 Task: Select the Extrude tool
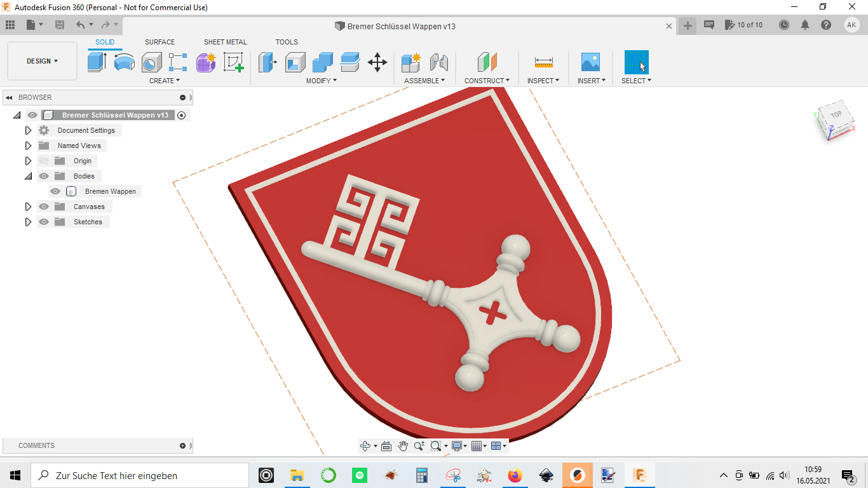[96, 62]
